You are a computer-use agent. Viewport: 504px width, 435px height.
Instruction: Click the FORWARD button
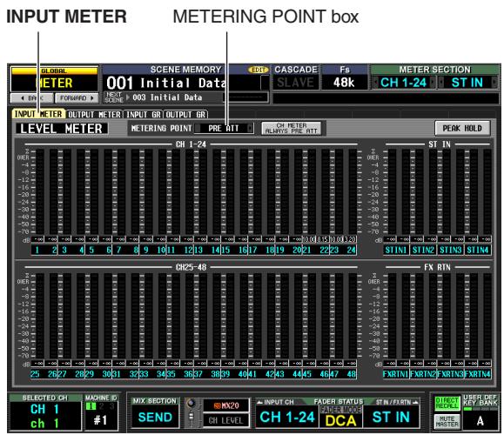click(77, 98)
